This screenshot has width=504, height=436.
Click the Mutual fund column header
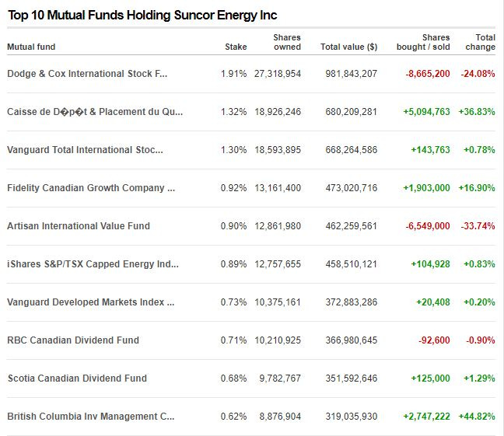31,47
